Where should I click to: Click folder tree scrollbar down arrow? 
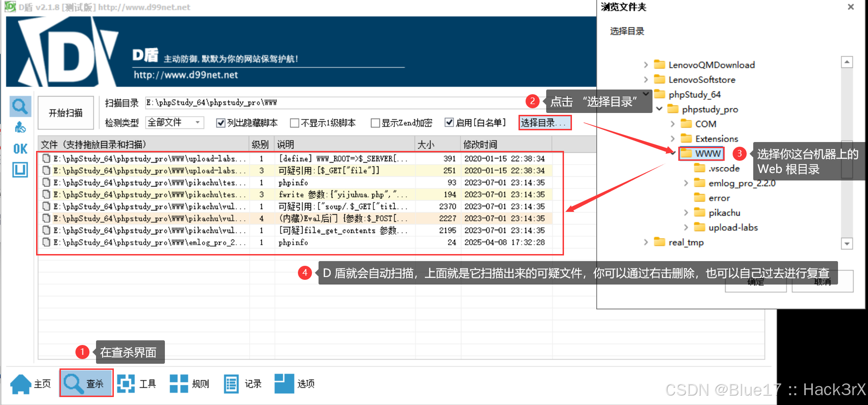(847, 243)
